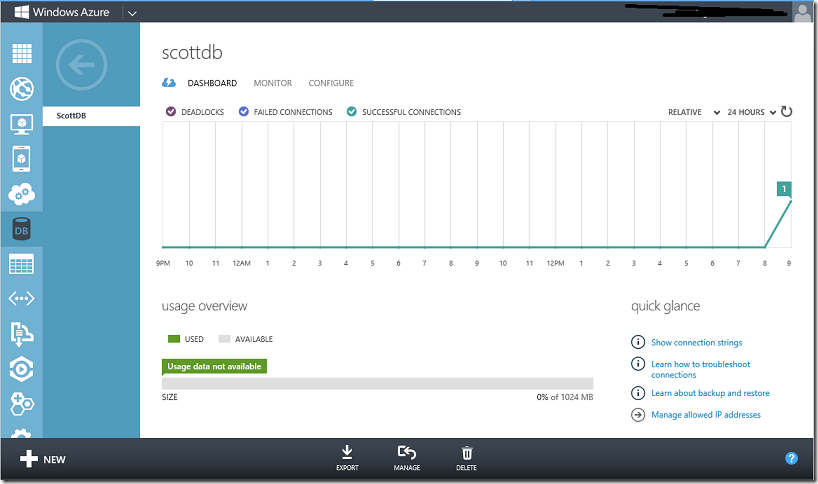818x484 pixels.
Task: Open the Settings gear icon in sidebar
Action: [x=21, y=433]
